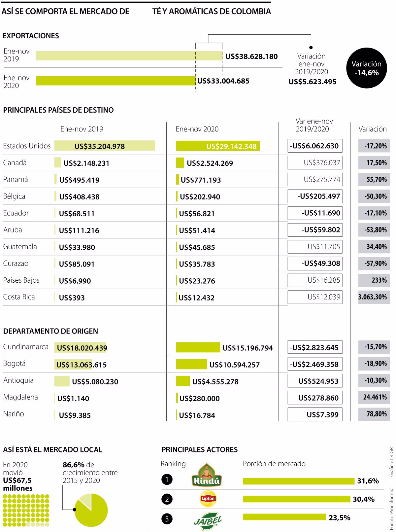The width and height of the screenshot is (396, 532).
Task: Click the dotted US$67,5 millones grid
Action: point(26,510)
